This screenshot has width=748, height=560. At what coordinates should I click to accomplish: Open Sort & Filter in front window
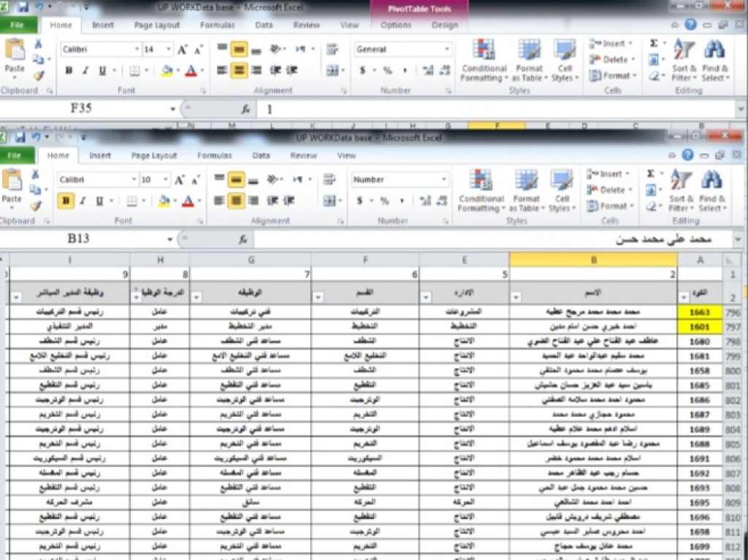(x=680, y=190)
